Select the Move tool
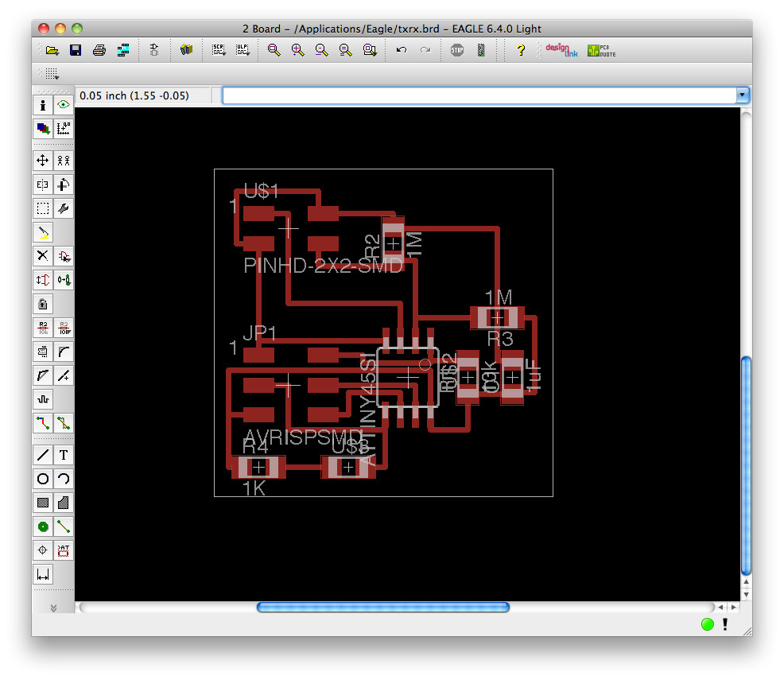Image resolution: width=784 pixels, height=680 pixels. click(43, 161)
